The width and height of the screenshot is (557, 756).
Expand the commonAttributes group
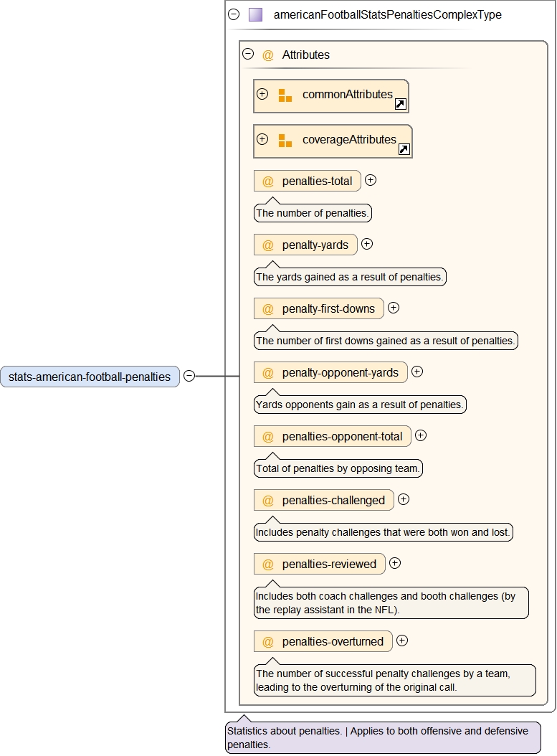click(x=262, y=94)
